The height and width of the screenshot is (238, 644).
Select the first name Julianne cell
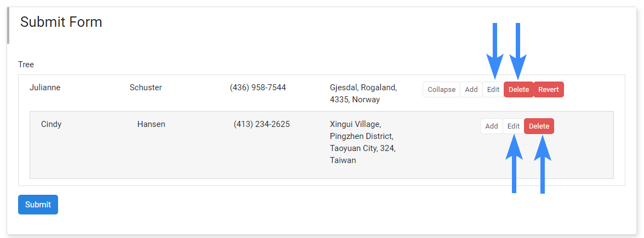(x=45, y=88)
